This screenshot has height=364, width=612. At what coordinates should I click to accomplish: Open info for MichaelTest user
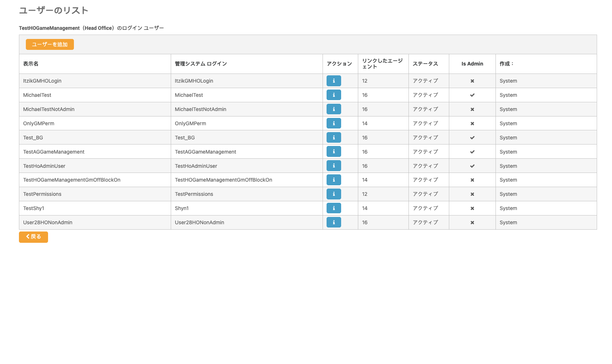(333, 95)
